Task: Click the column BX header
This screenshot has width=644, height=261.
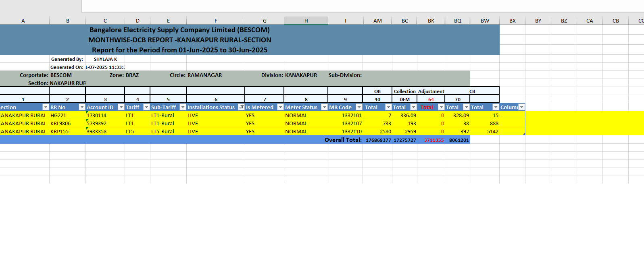Action: pyautogui.click(x=512, y=21)
